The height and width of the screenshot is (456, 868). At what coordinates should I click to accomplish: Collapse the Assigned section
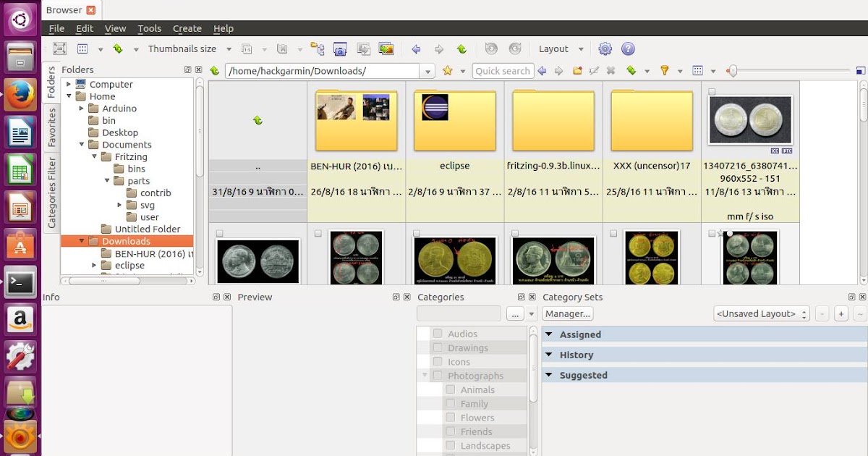(x=548, y=334)
